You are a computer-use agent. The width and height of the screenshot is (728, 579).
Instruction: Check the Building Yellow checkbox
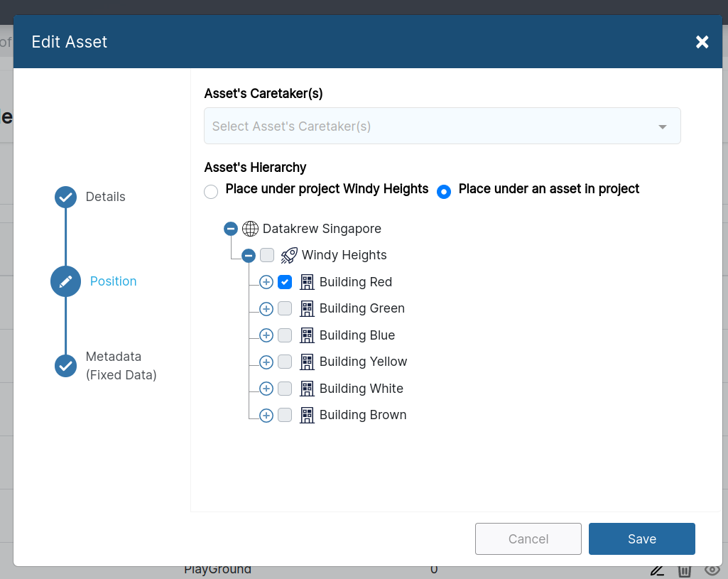(285, 361)
